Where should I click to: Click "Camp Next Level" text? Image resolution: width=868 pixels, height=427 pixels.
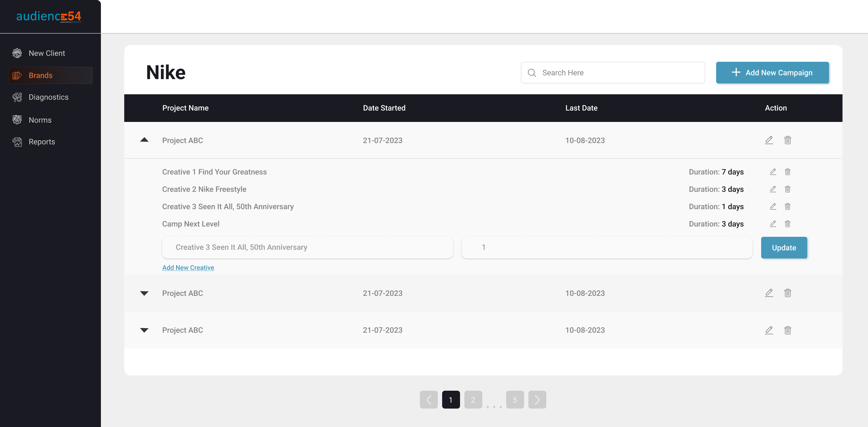point(191,224)
